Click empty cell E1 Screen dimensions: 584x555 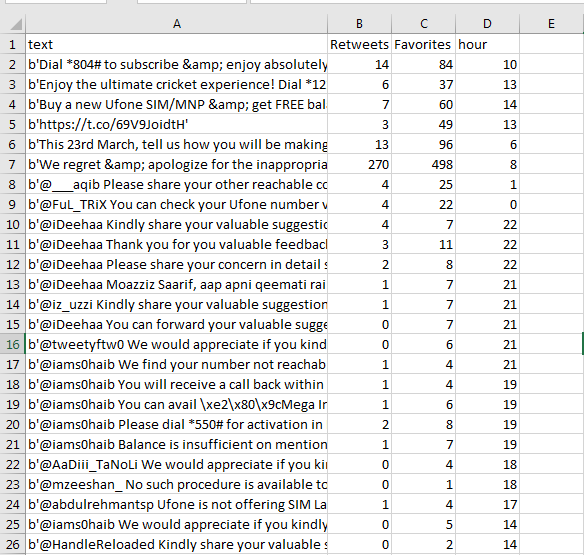coord(552,44)
